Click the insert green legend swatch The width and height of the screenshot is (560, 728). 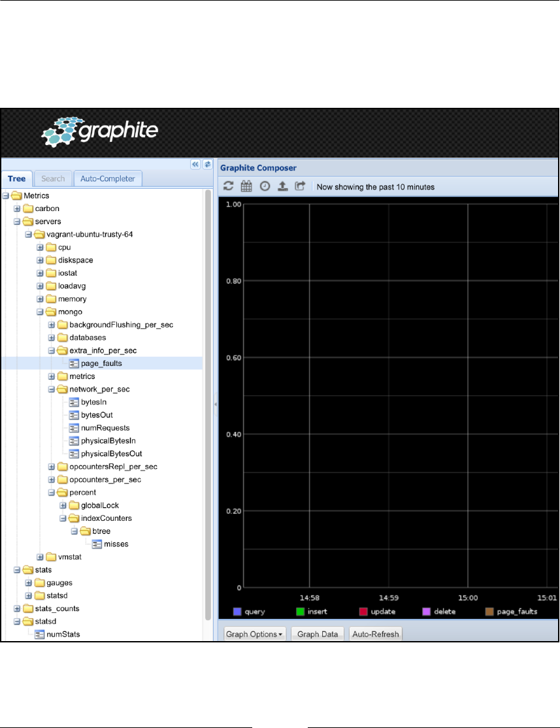301,612
